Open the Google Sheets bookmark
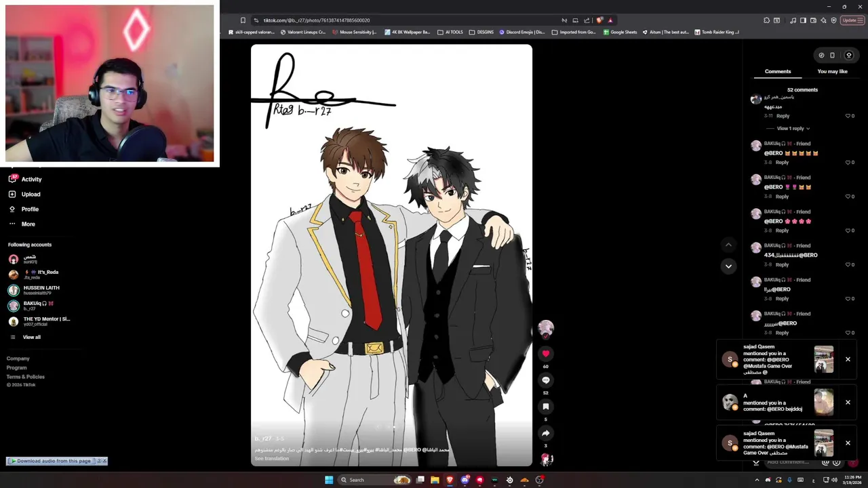This screenshot has height=488, width=868. pos(620,32)
